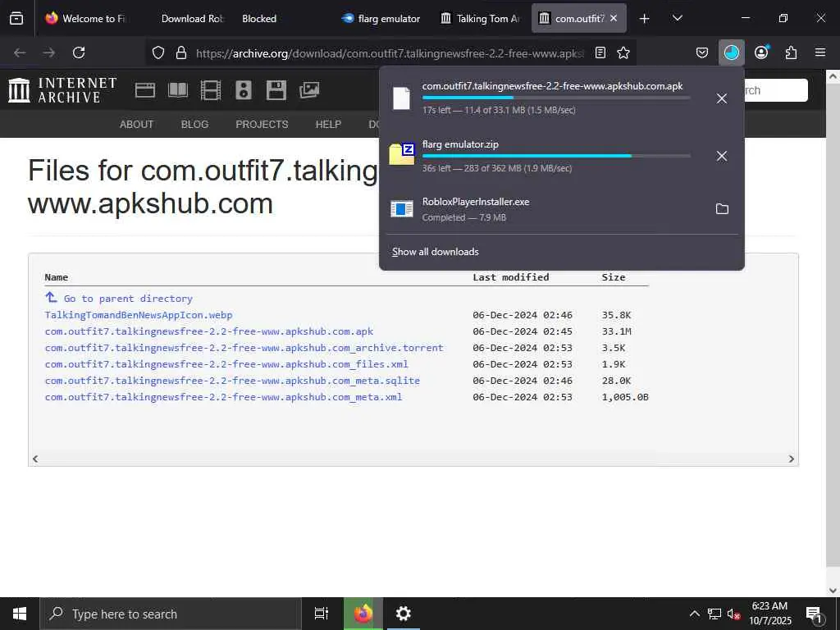This screenshot has width=840, height=630.
Task: Bookmark this page with star icon
Action: click(623, 52)
